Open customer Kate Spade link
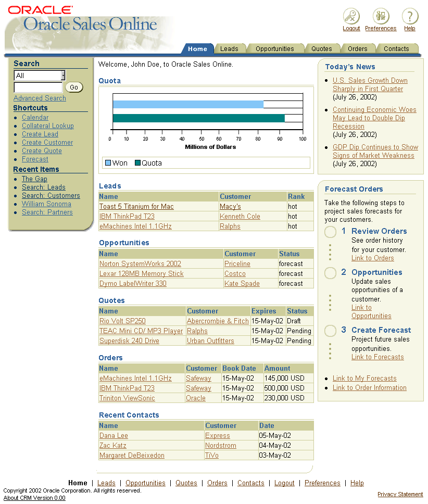 tap(242, 283)
